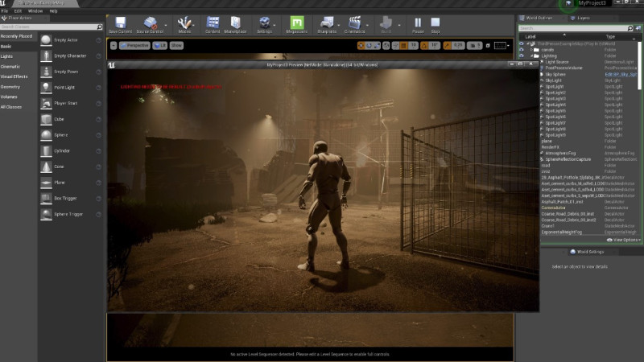644x362 pixels.
Task: Select the Lights category in Place Actors
Action: 6,56
